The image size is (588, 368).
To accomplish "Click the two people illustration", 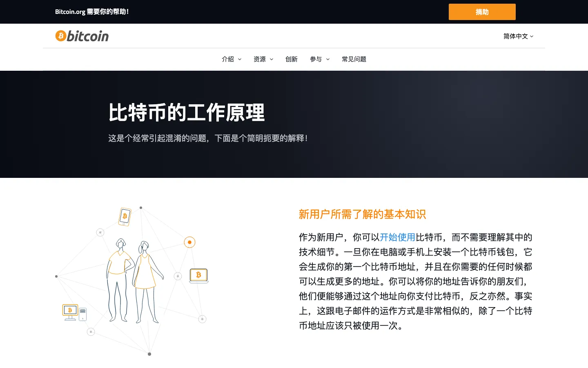I will [135, 281].
